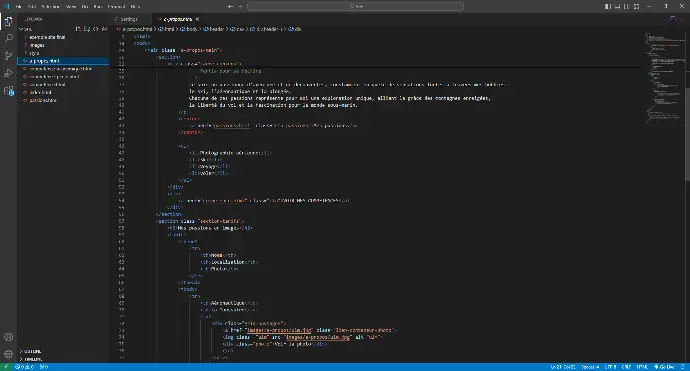Open the Run and Debug view
The width and height of the screenshot is (690, 371).
(x=8, y=73)
